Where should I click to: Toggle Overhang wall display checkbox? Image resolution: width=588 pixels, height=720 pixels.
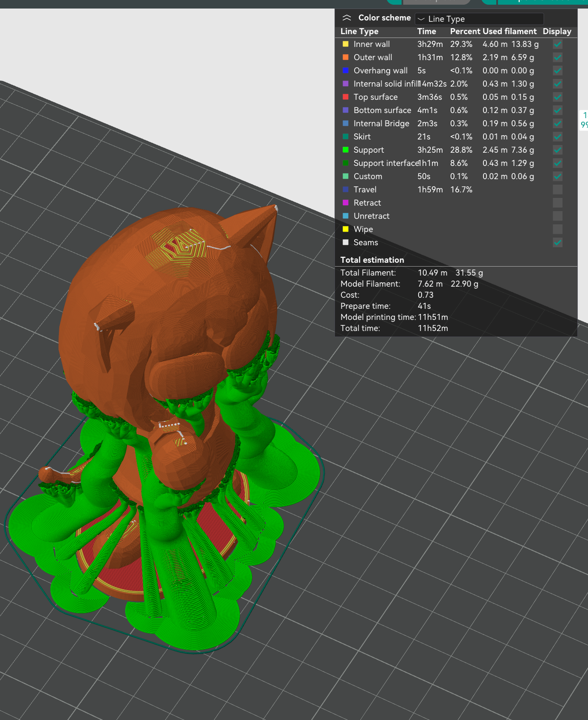click(x=557, y=70)
